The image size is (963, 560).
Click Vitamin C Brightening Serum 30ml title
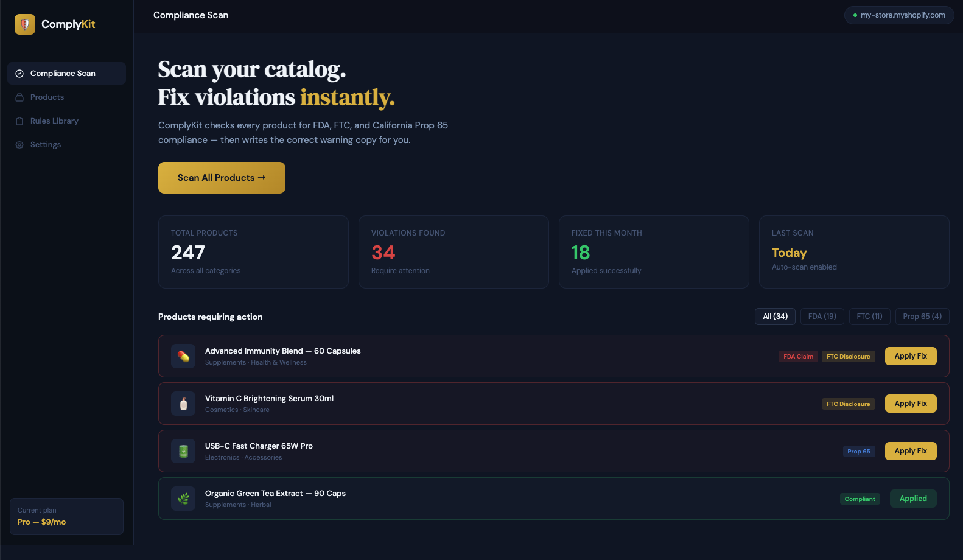(x=269, y=399)
